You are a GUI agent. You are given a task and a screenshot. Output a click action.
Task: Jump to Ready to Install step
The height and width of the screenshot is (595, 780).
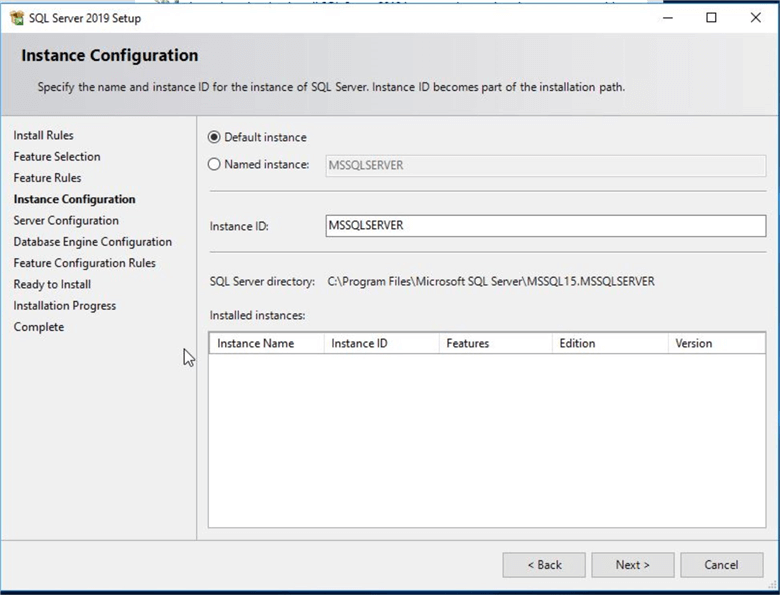tap(52, 285)
